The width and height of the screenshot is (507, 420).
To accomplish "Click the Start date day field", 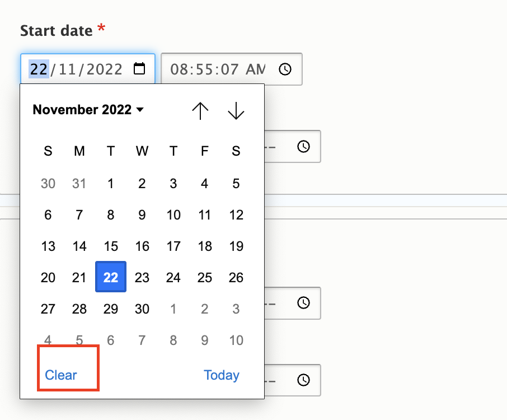I will tap(39, 69).
